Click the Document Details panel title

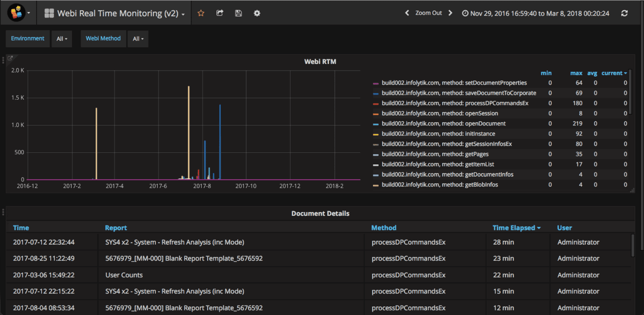click(320, 213)
